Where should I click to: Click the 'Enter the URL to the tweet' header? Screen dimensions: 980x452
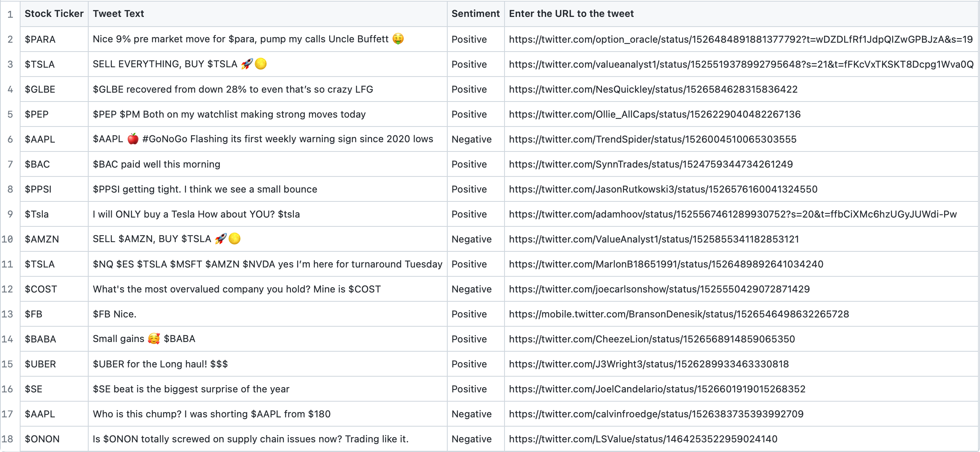point(571,14)
